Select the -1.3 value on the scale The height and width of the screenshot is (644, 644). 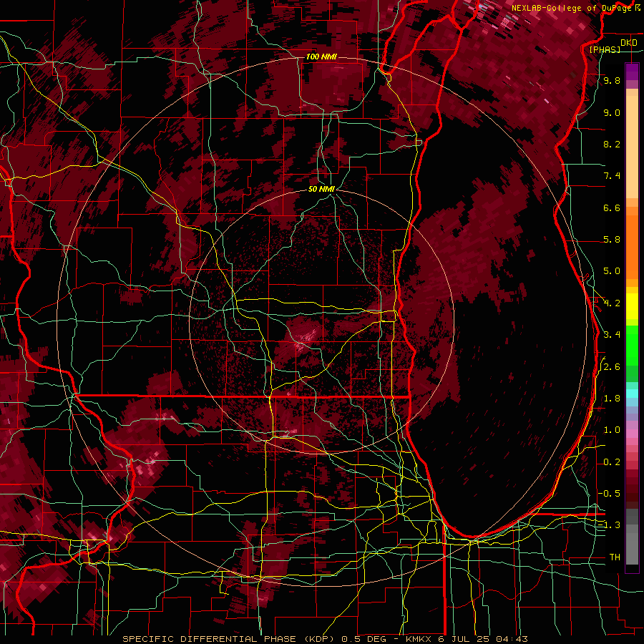(x=609, y=525)
